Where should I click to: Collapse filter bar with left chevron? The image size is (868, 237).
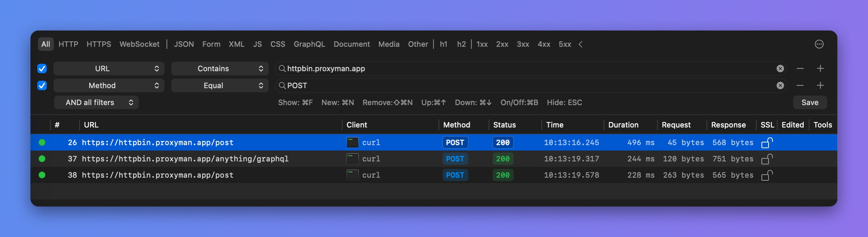click(x=581, y=44)
